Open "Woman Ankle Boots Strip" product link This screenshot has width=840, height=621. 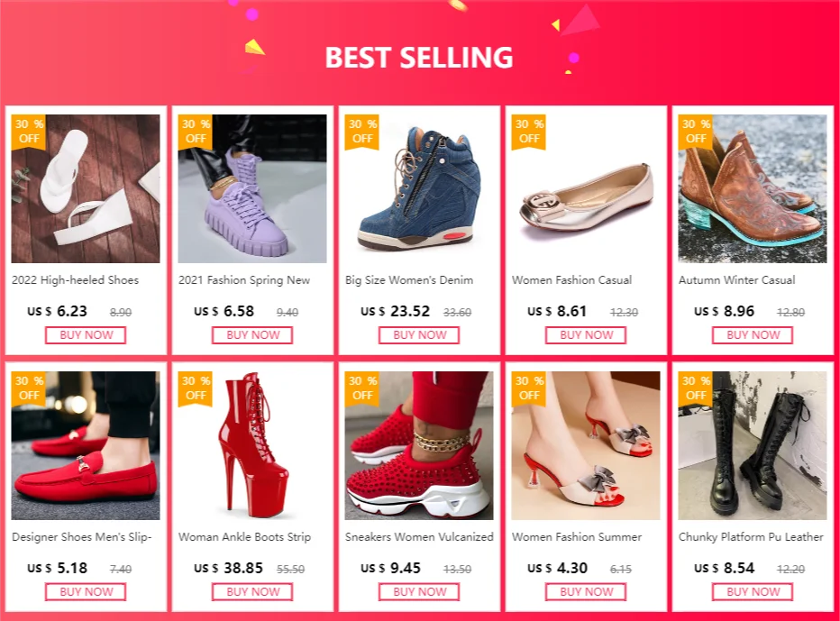[x=244, y=537]
